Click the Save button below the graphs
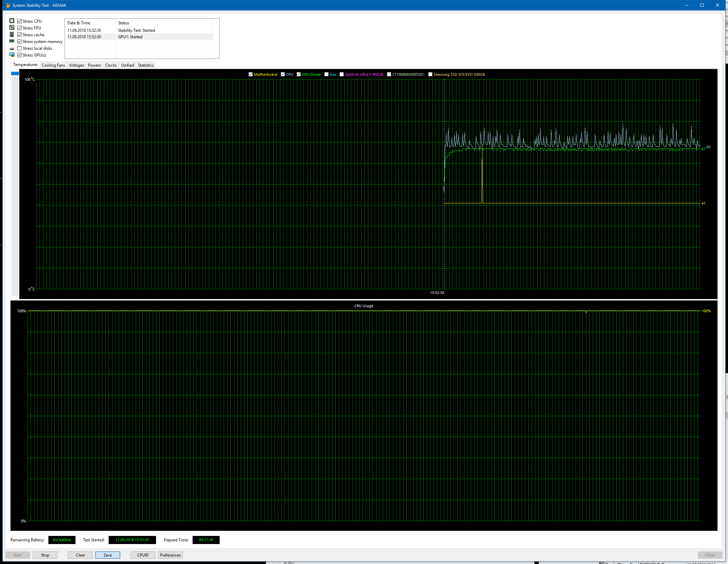 [107, 555]
